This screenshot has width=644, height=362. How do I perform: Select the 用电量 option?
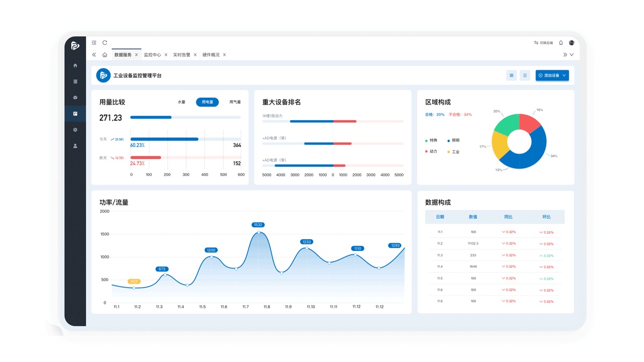207,102
